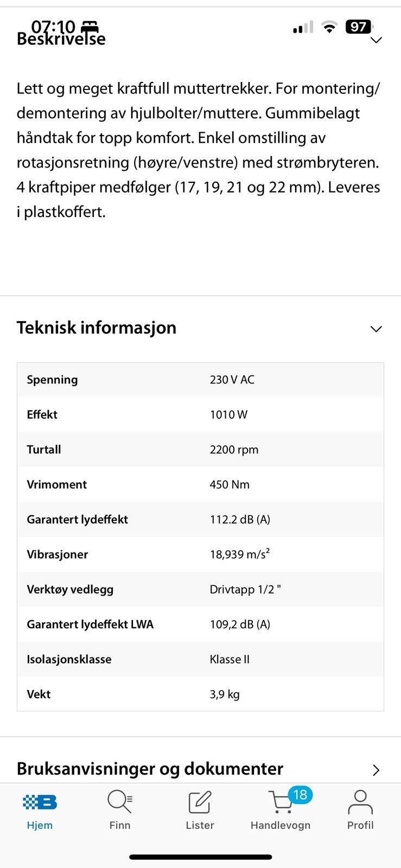Tap the product description paragraph text
The width and height of the screenshot is (401, 868).
pyautogui.click(x=199, y=150)
